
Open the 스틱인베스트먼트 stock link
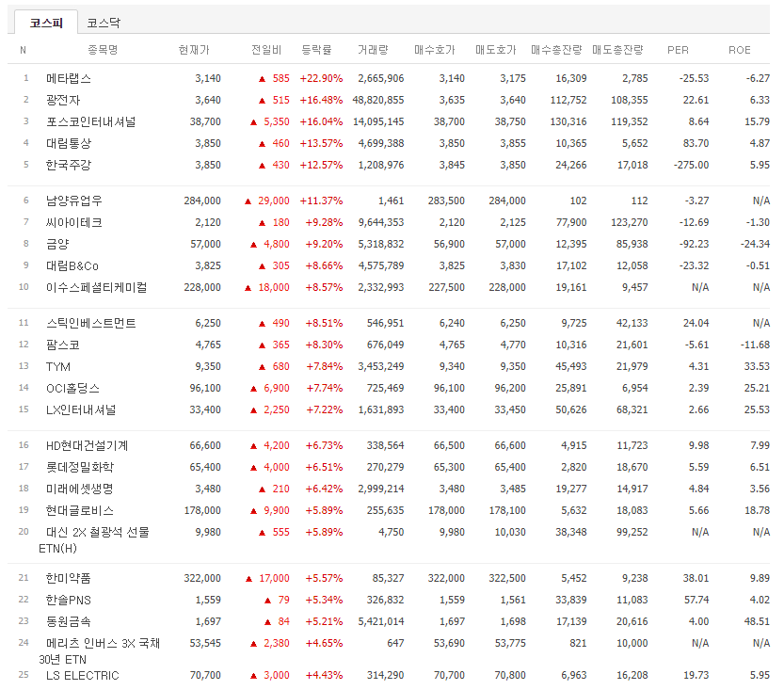pyautogui.click(x=91, y=323)
